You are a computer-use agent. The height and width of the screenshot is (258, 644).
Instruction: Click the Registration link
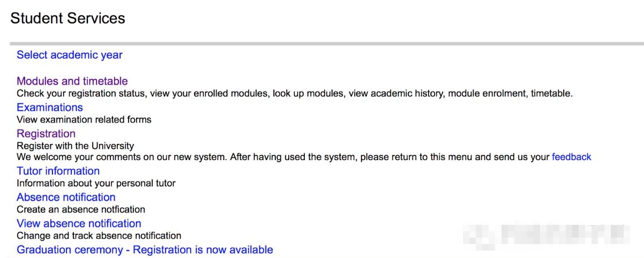pos(46,134)
